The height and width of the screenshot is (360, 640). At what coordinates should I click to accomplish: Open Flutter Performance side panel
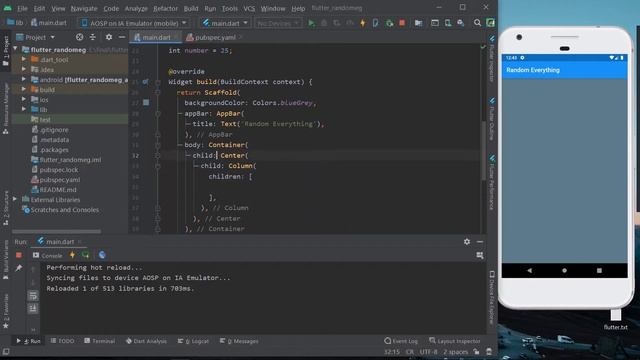492,182
